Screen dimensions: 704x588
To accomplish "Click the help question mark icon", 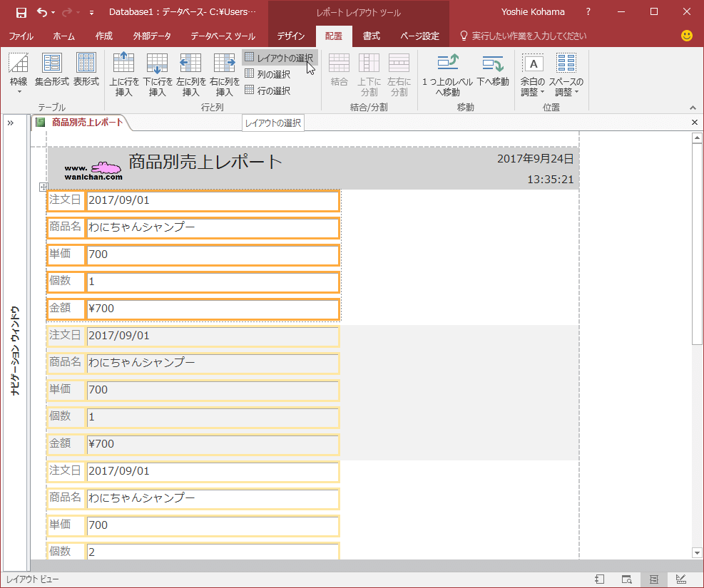I will [x=588, y=12].
